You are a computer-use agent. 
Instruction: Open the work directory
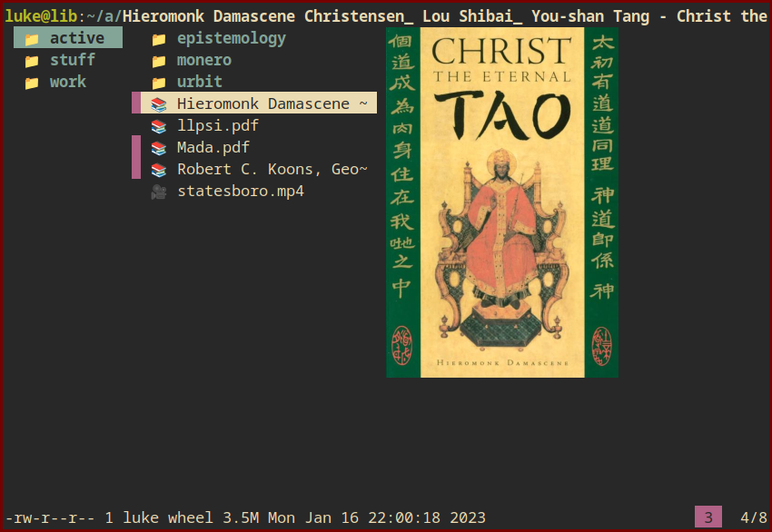[x=68, y=82]
